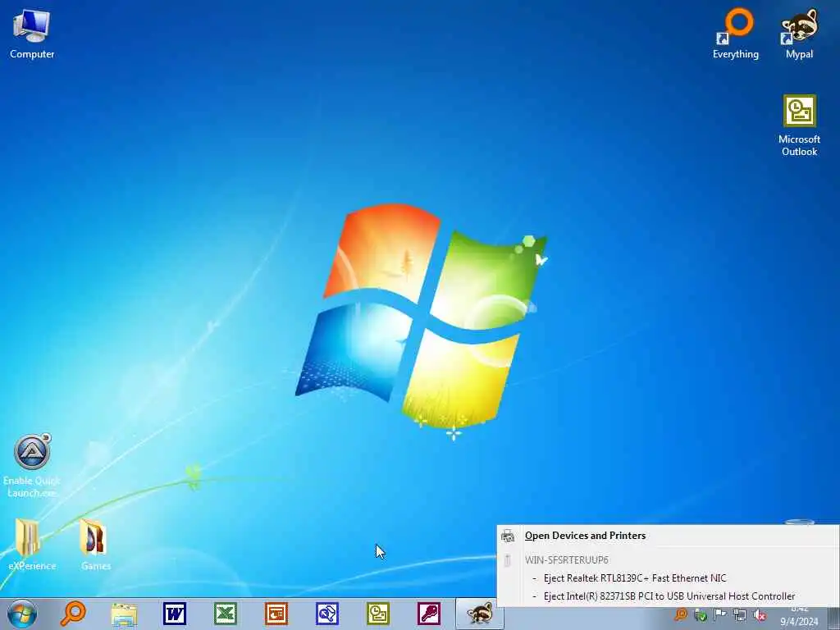Click the Windows Start orb

22,614
